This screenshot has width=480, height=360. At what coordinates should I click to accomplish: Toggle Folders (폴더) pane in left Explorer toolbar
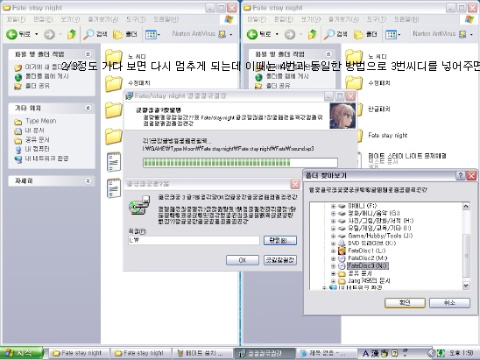click(x=125, y=34)
